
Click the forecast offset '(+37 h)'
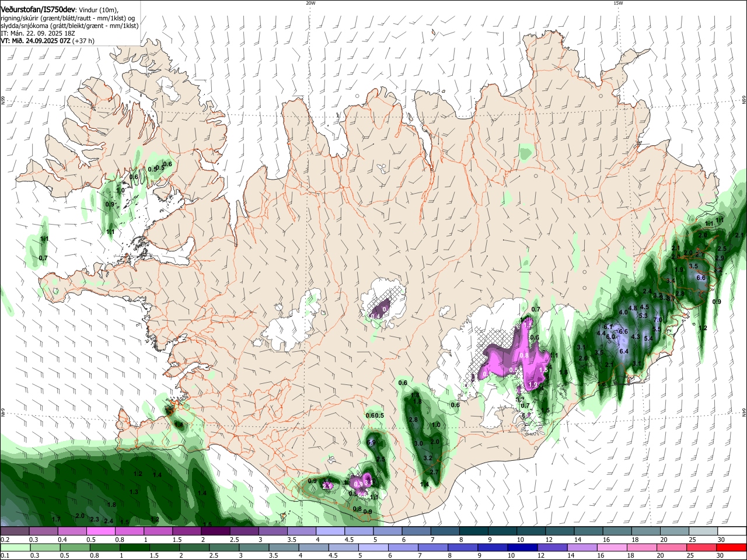(83, 41)
